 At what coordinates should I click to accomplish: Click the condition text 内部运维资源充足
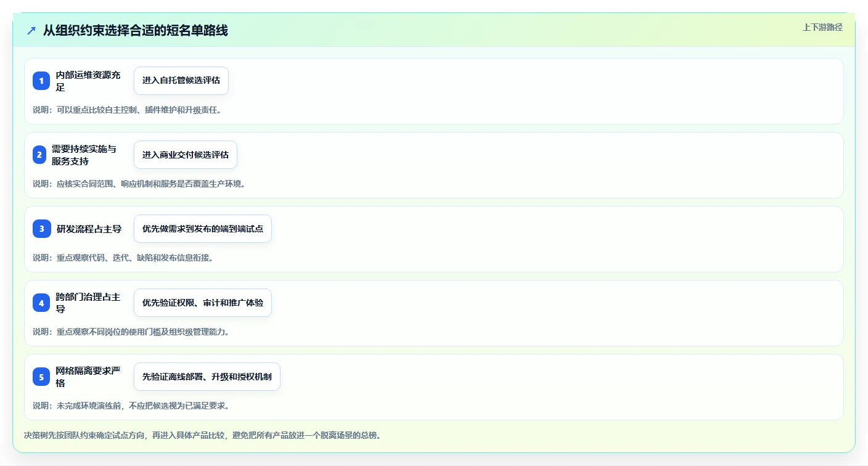(x=88, y=81)
